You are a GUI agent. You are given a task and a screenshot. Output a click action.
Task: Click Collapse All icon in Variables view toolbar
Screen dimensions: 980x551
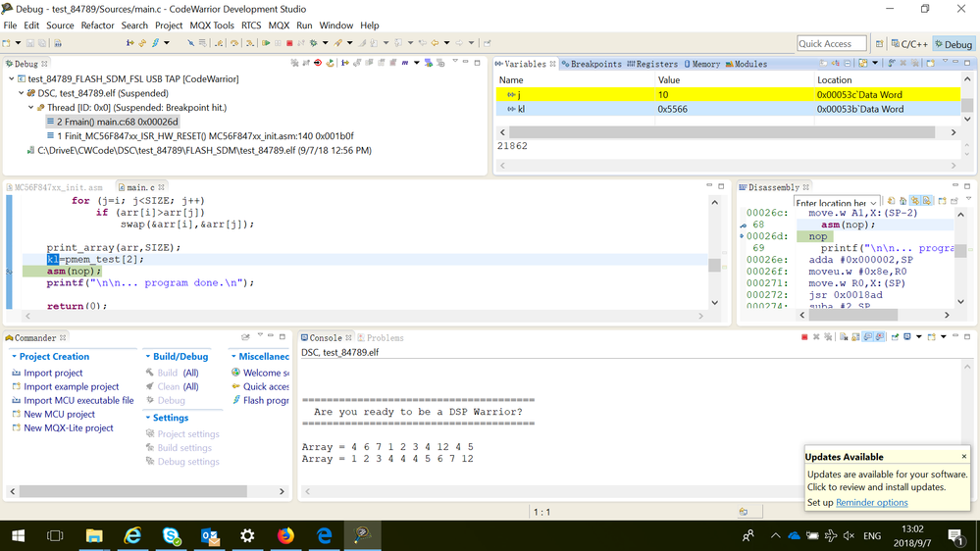848,63
